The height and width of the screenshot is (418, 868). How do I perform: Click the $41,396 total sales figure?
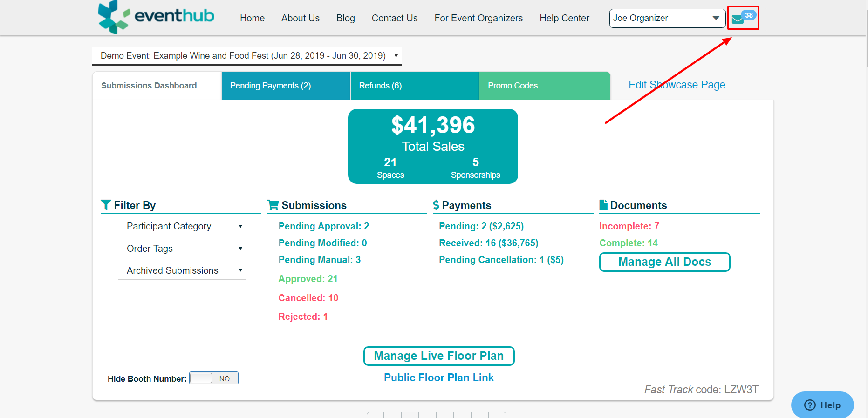[433, 125]
